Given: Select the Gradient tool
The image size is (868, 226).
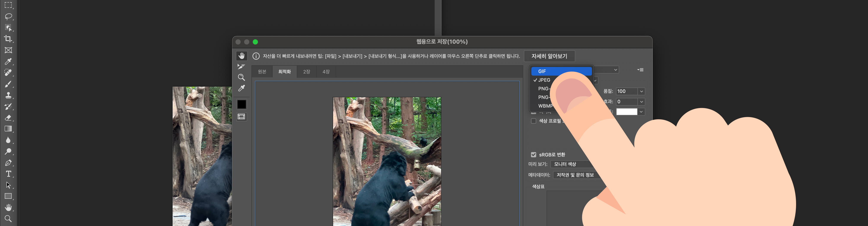Looking at the screenshot, I should [8, 129].
